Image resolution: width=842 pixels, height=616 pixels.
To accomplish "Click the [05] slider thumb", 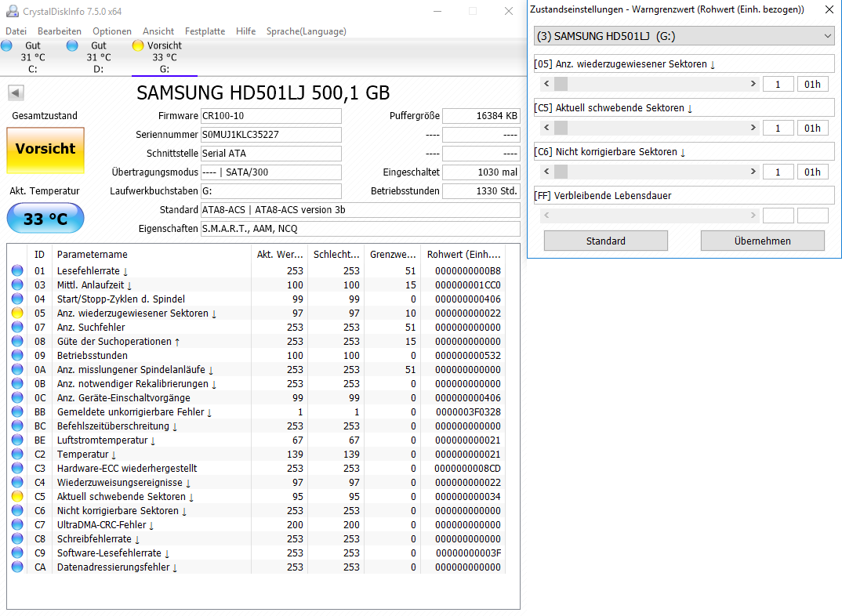I will tap(561, 84).
